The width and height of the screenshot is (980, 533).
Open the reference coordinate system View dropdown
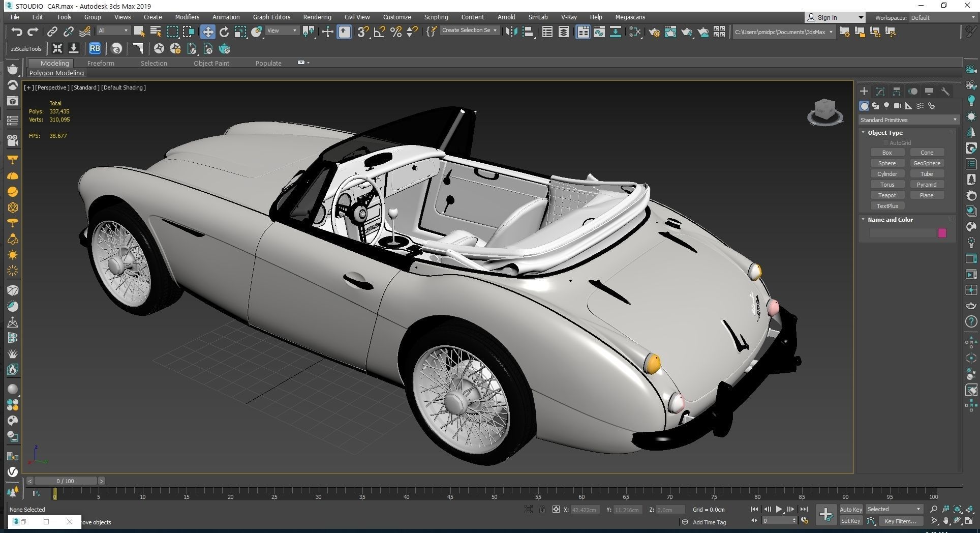(x=282, y=31)
